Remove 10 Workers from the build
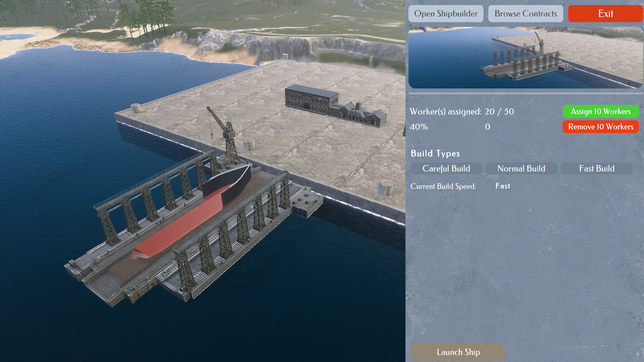The image size is (644, 362). point(600,127)
